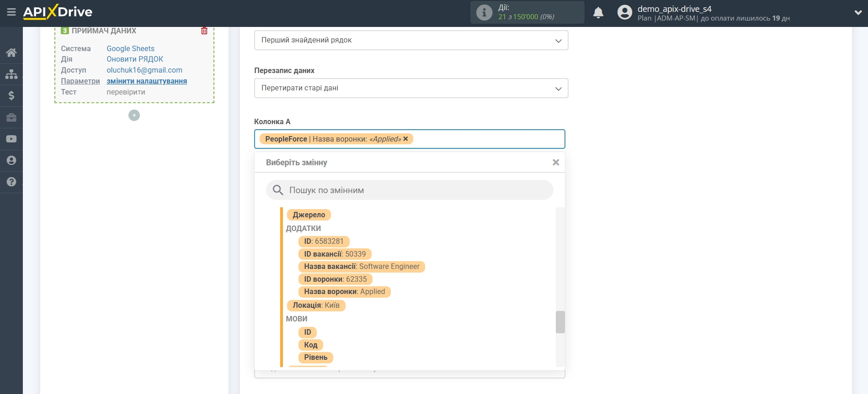Open the briefcase icon in sidebar
868x394 pixels.
[x=11, y=117]
